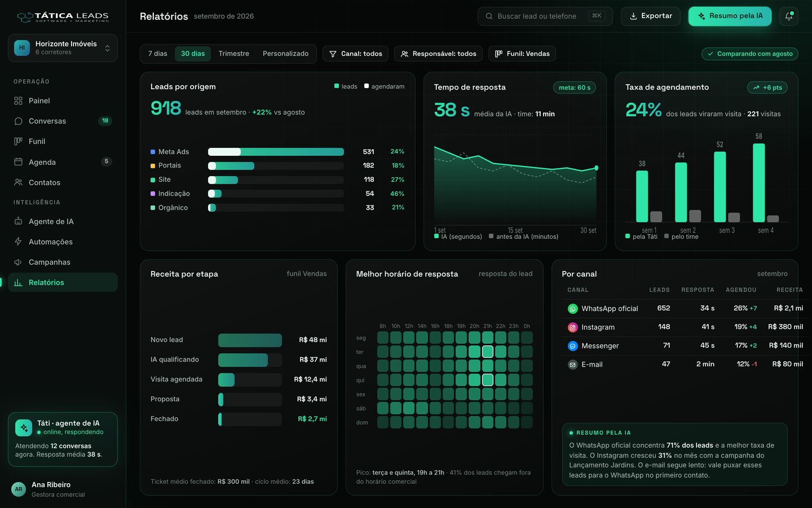Expand the Horizonte Imóveis workspace switcher
The height and width of the screenshot is (508, 812).
[63, 48]
